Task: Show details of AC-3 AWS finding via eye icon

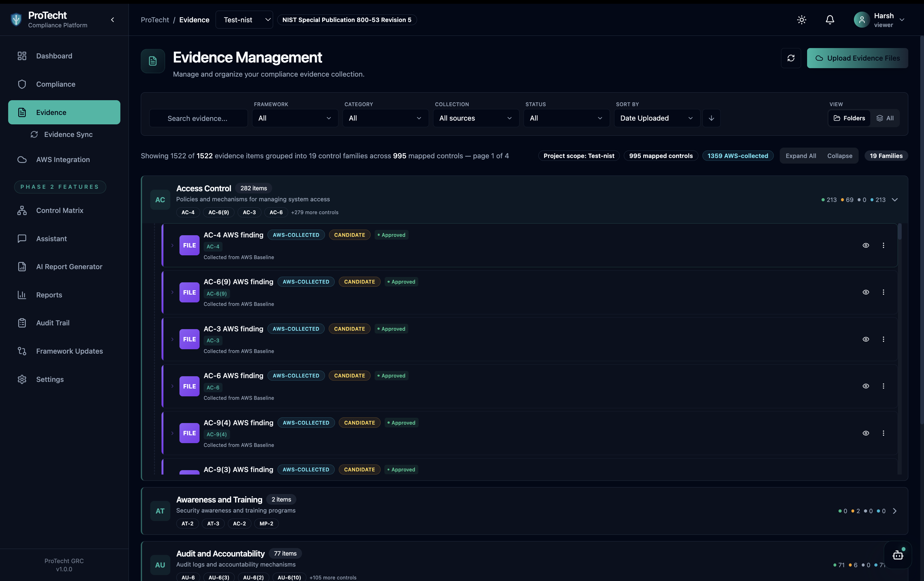Action: pos(866,339)
